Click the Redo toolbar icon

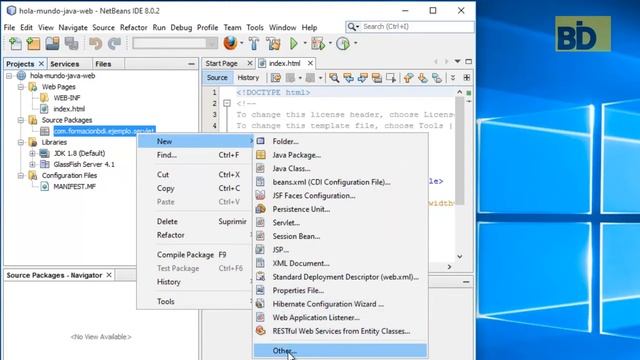[x=114, y=43]
